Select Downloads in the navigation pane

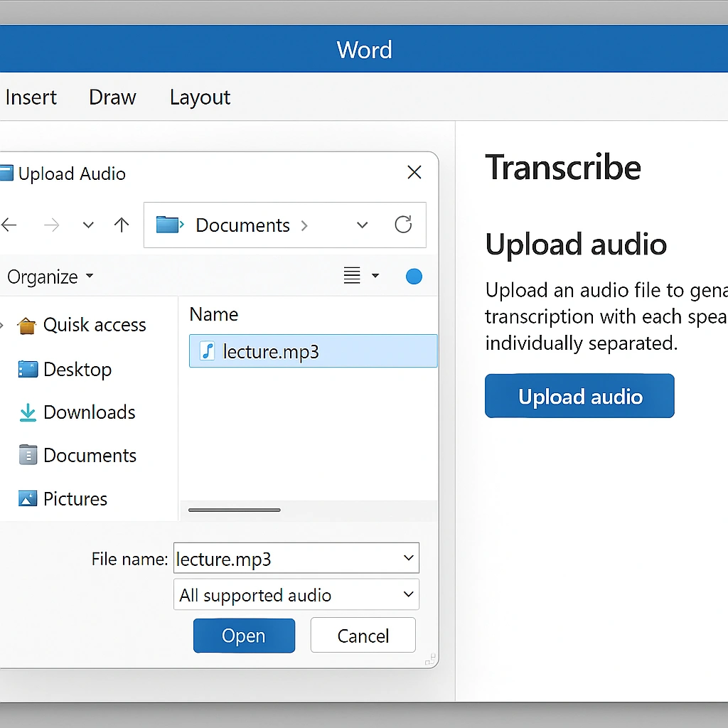coord(89,412)
